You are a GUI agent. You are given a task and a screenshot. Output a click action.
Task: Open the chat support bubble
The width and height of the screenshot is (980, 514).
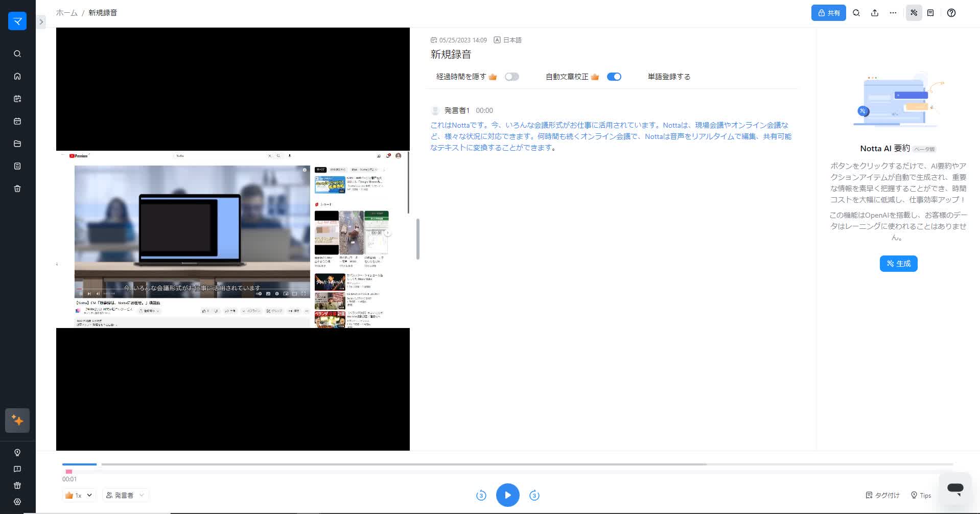(x=955, y=488)
